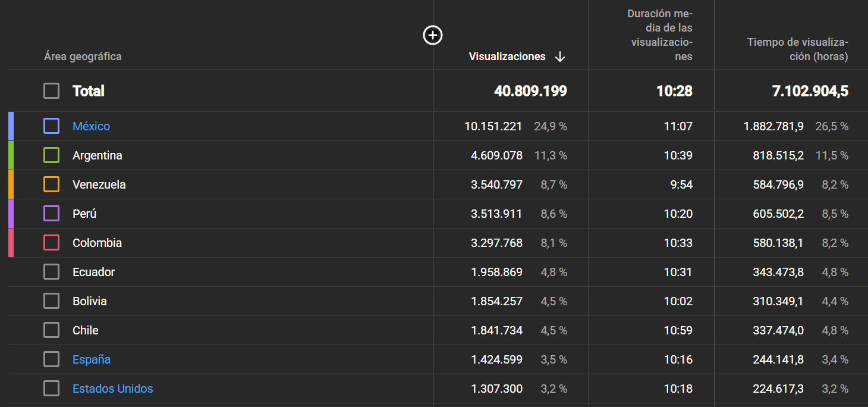Select the Colombia checkbox
This screenshot has height=407, width=868.
(x=51, y=242)
